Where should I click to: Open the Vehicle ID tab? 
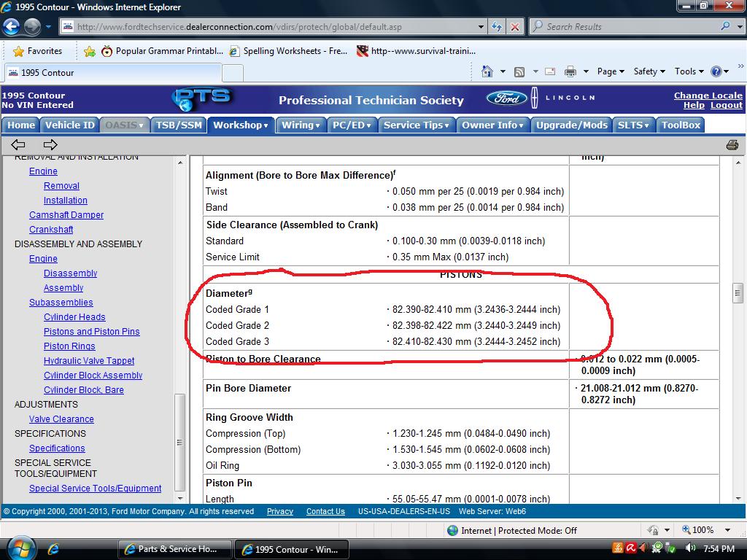(x=70, y=125)
